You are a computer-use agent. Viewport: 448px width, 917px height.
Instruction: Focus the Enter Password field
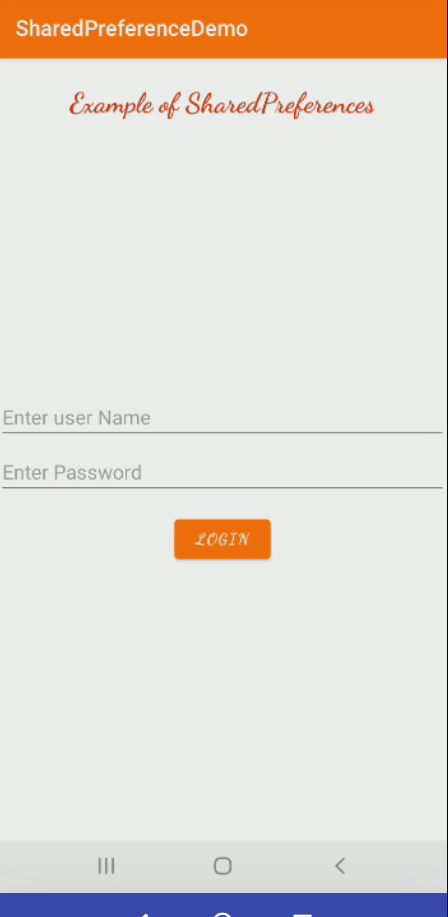coord(222,473)
